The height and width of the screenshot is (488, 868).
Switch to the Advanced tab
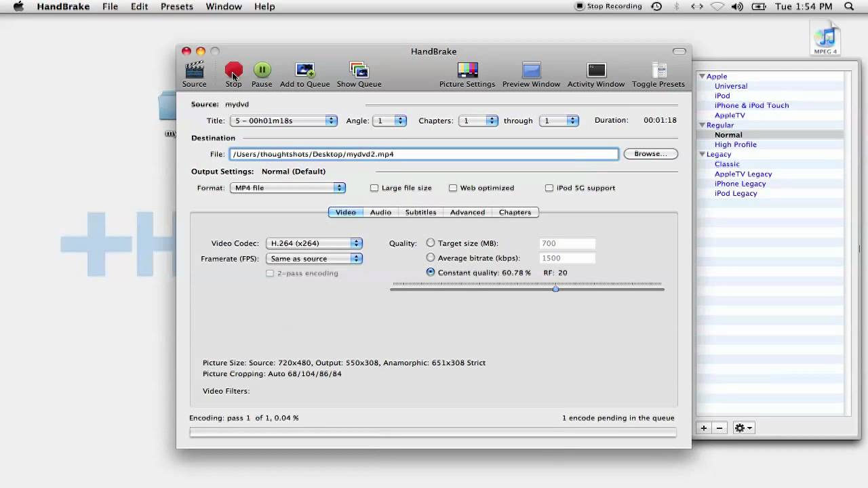tap(467, 212)
